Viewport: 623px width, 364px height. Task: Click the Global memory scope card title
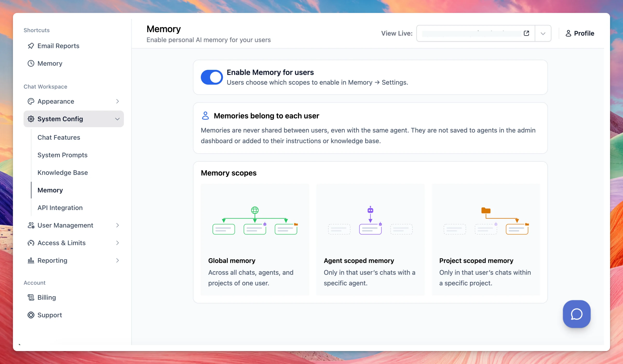tap(232, 260)
